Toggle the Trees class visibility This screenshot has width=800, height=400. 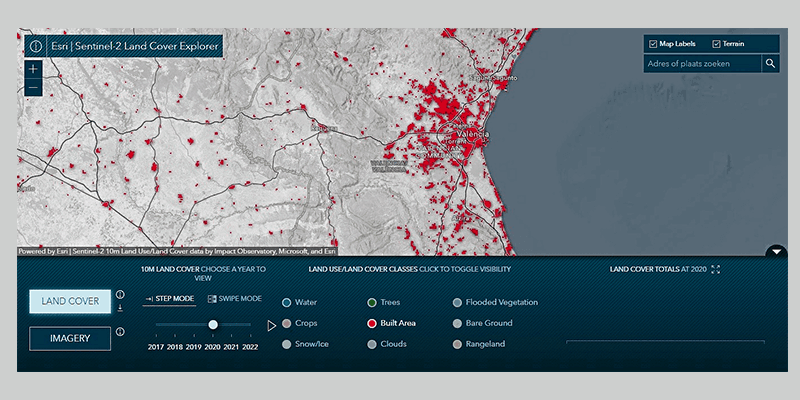coord(384,303)
